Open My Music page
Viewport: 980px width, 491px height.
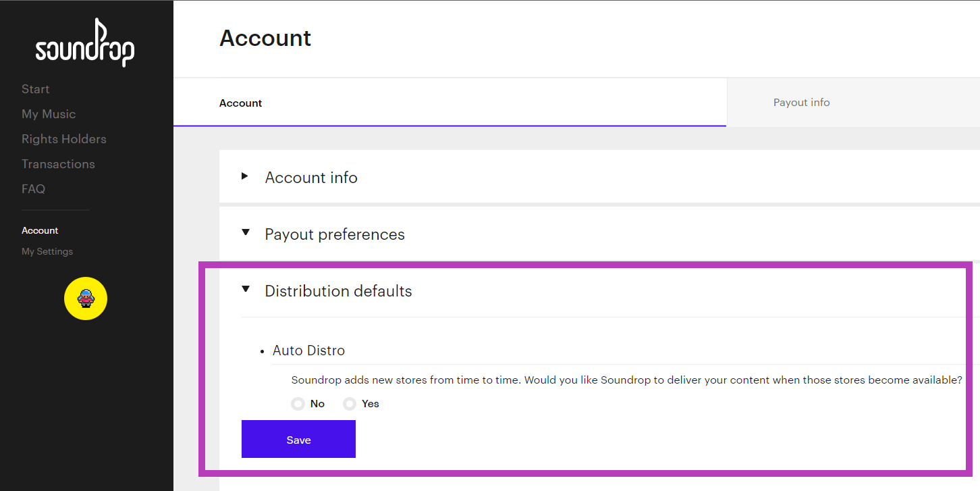point(49,114)
